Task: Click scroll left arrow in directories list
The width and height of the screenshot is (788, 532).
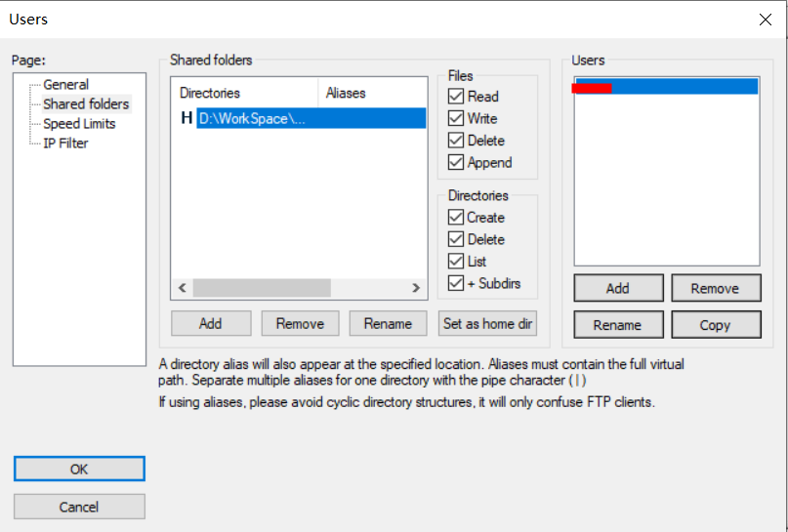Action: click(x=181, y=288)
